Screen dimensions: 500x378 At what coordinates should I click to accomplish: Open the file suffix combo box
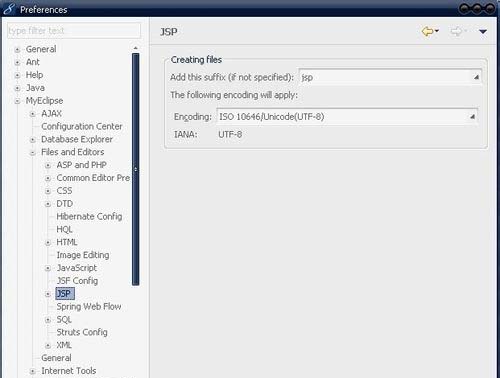coord(390,77)
